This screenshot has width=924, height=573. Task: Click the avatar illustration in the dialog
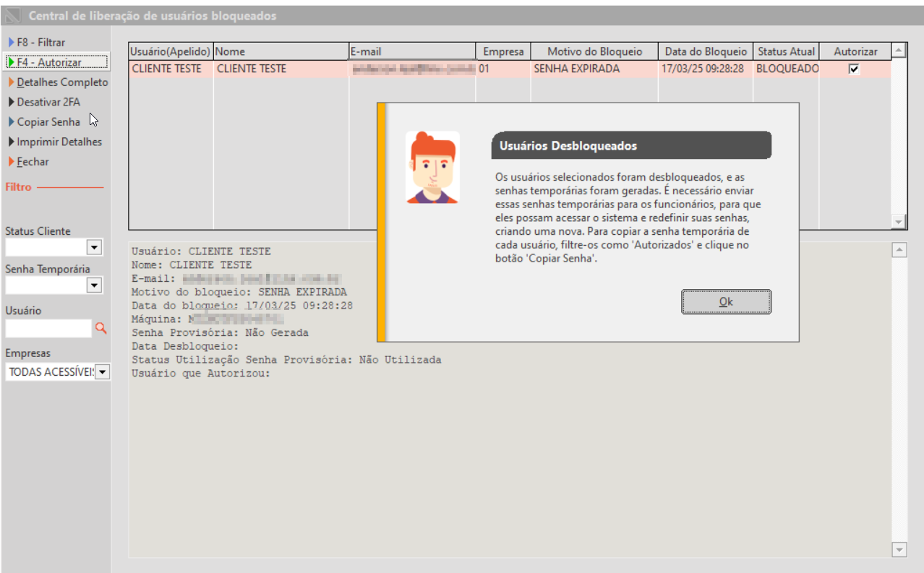[432, 167]
